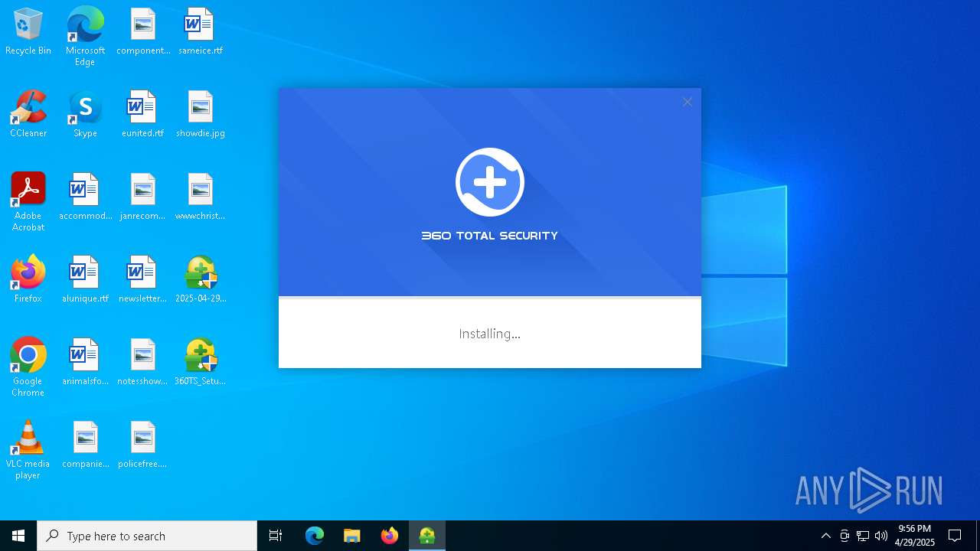Open Task View from taskbar
The image size is (980, 551).
click(x=276, y=536)
